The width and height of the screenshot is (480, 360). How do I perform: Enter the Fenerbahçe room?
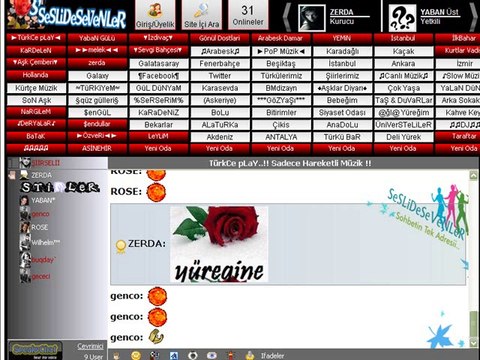coord(220,63)
